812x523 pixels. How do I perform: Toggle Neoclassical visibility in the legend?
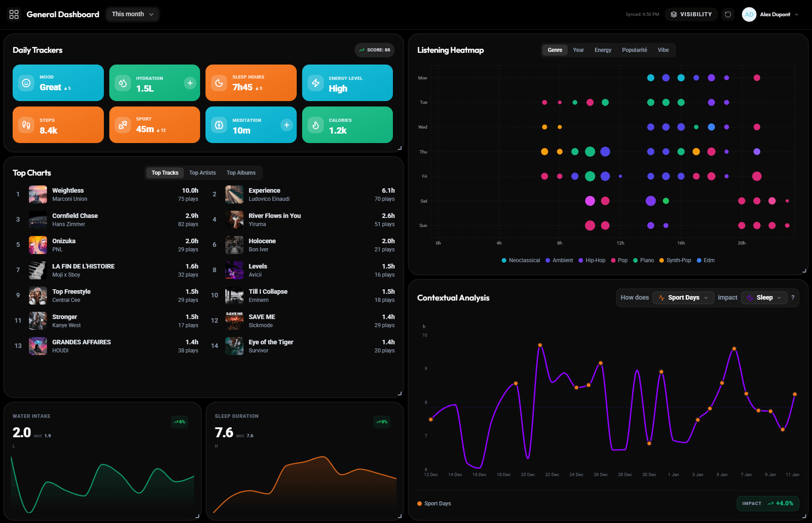(521, 260)
